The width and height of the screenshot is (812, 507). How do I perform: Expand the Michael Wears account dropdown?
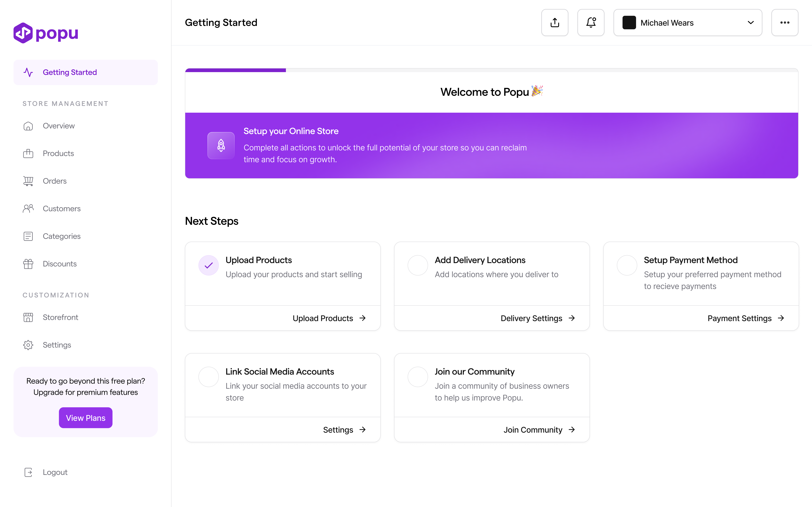(x=687, y=22)
